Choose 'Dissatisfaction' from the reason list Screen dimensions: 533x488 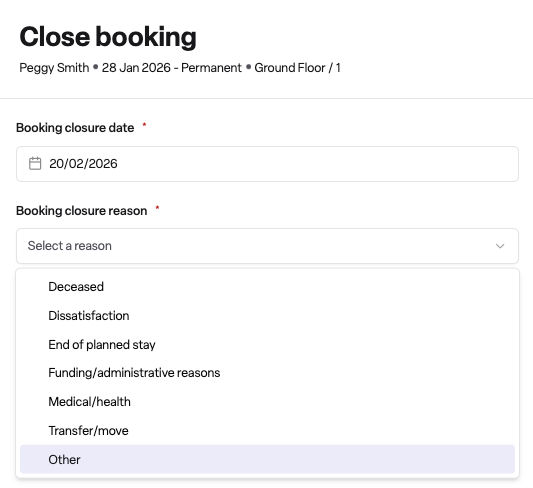(x=267, y=316)
